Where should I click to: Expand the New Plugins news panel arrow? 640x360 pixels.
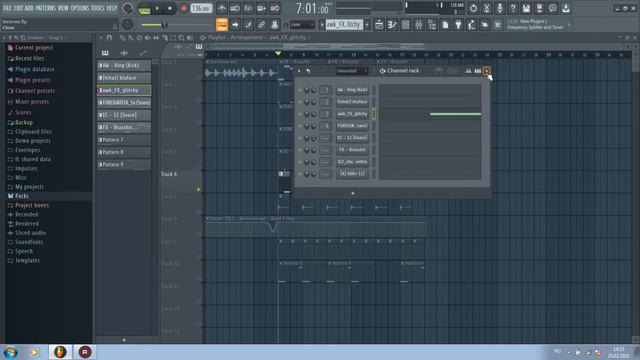[x=569, y=25]
